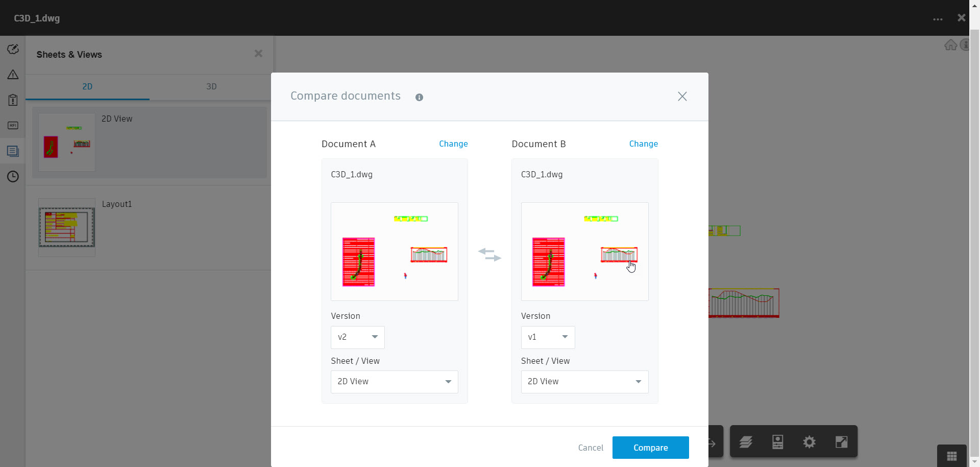Click Change for Document B
The image size is (980, 467).
pos(643,144)
